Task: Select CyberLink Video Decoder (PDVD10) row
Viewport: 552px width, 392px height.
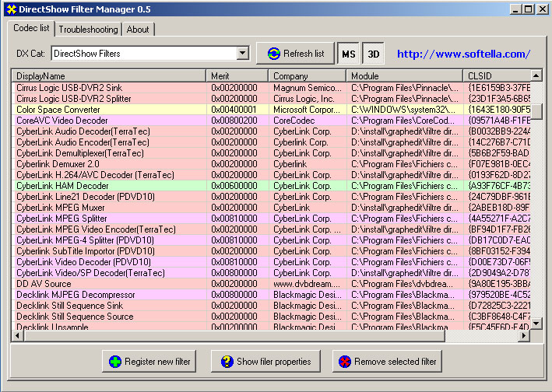Action: coord(271,262)
